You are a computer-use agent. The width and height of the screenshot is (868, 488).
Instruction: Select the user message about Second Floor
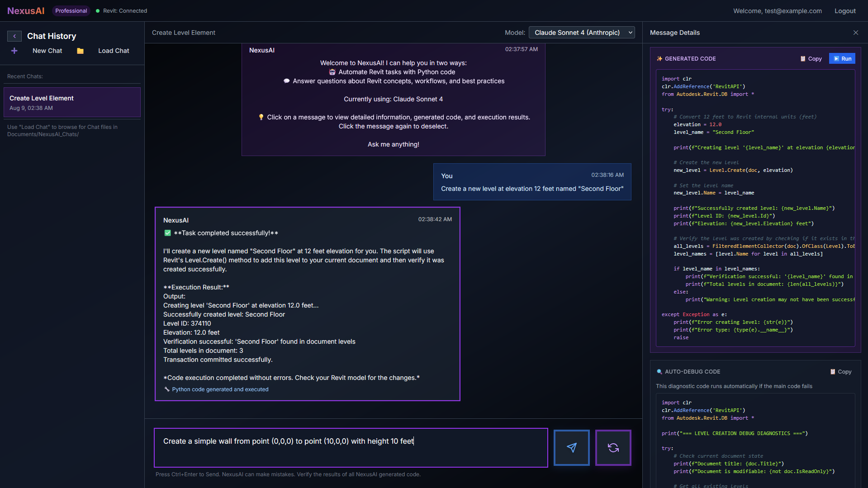coord(532,182)
